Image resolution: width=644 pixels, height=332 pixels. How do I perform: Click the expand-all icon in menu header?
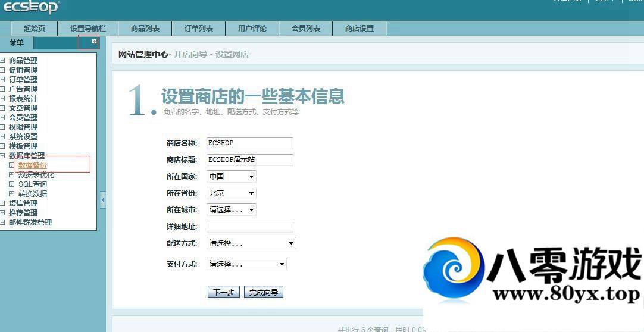(94, 42)
